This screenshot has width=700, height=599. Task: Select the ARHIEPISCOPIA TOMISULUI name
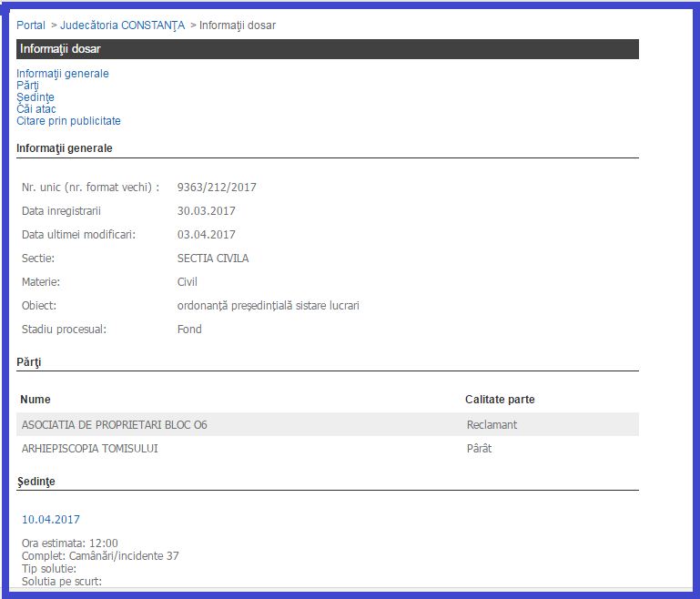[89, 449]
